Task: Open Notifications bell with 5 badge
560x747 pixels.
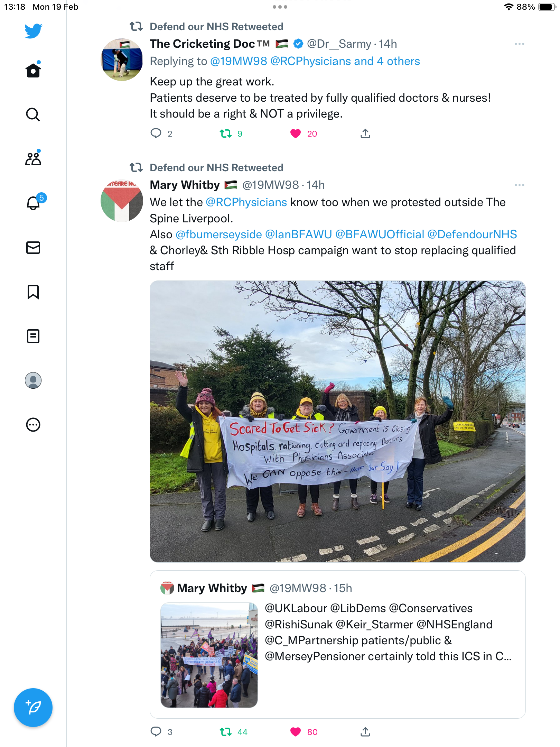Action: pos(34,202)
